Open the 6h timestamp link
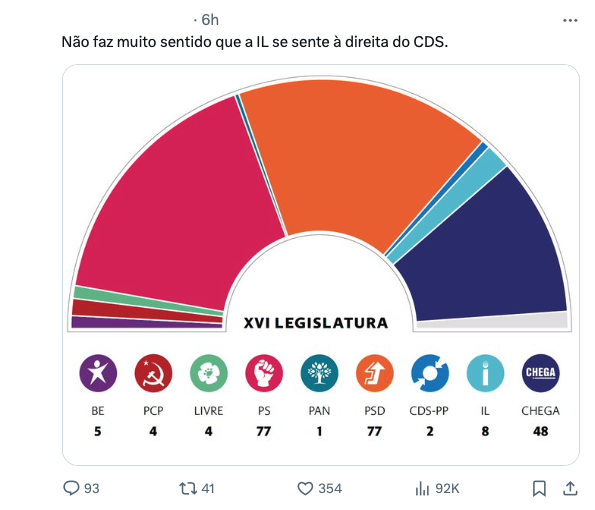This screenshot has width=595, height=510. [210, 20]
